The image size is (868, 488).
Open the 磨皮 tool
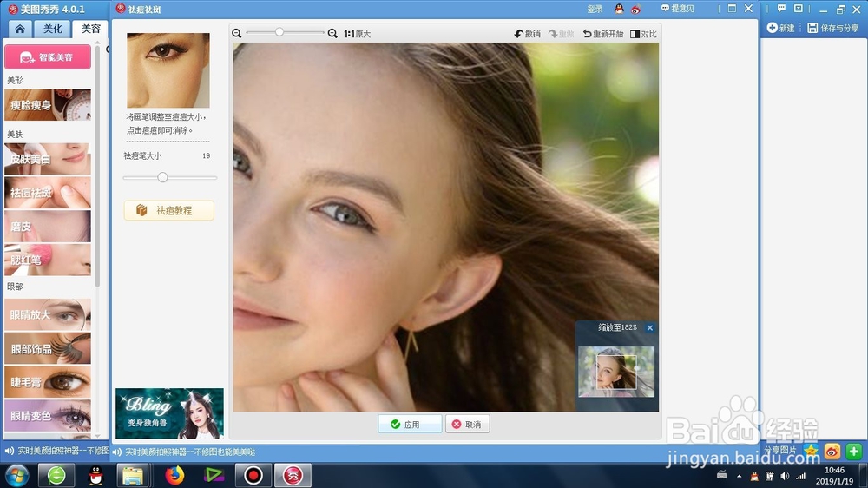click(x=48, y=226)
